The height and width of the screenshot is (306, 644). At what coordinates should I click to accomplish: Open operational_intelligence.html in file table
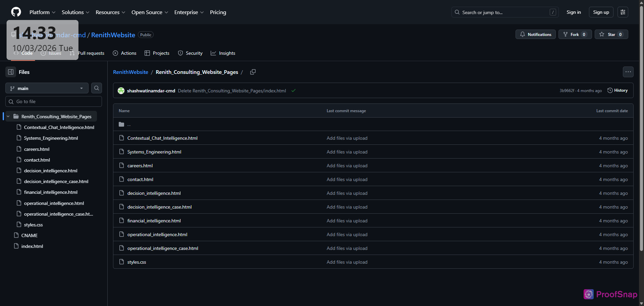pos(157,234)
